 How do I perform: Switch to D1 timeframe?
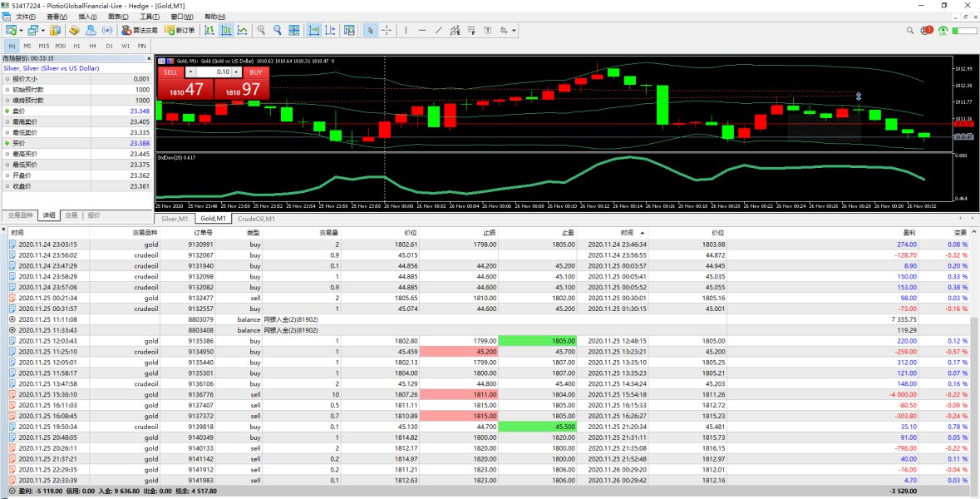click(x=110, y=46)
